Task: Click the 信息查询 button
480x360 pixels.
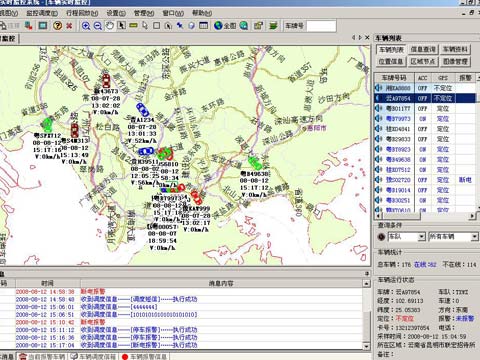Action: (423, 49)
